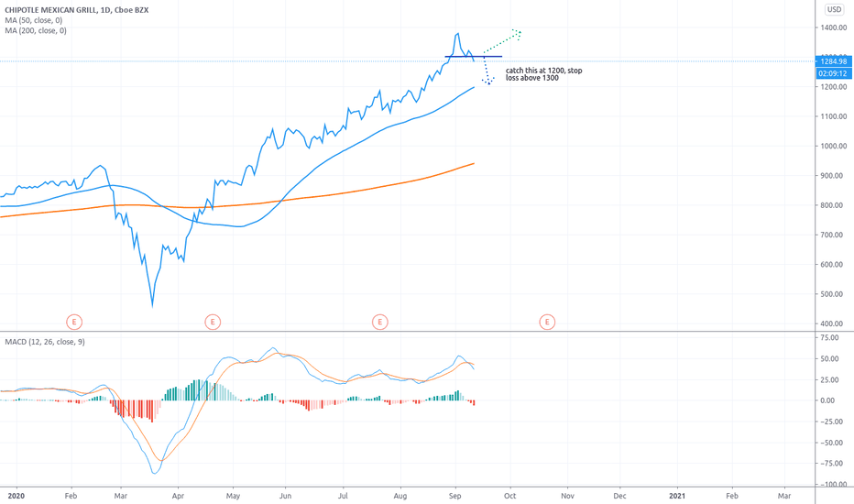Click the green dotted upward arrow drawing

(503, 41)
